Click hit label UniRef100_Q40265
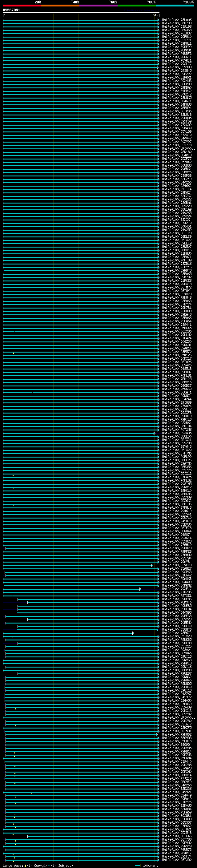197x868 pixels. click(x=177, y=213)
